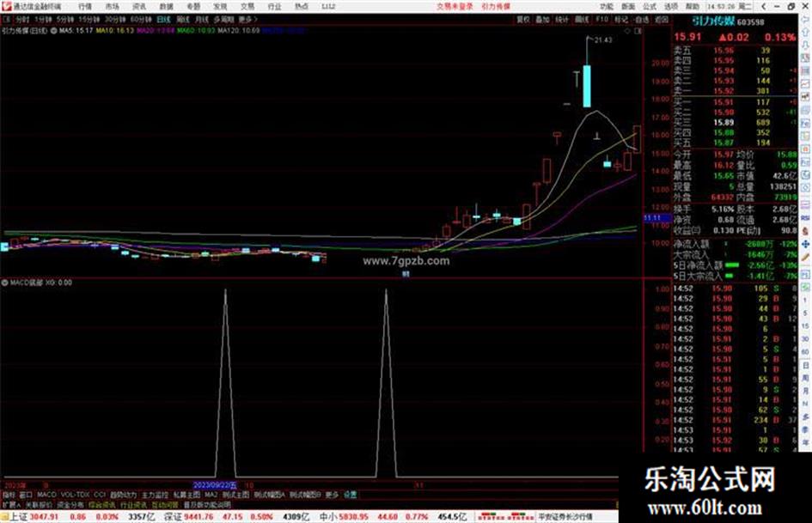Expand the 扩展 panel toggle

pos(11,504)
